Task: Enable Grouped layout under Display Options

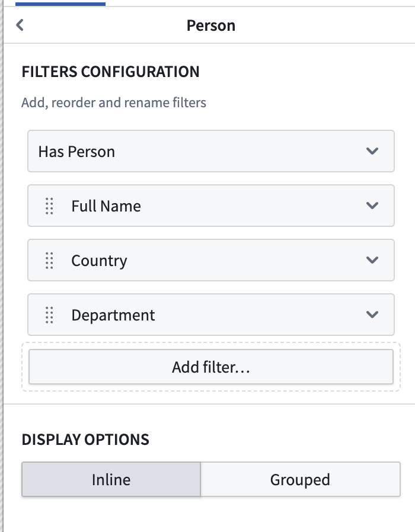Action: coord(302,480)
